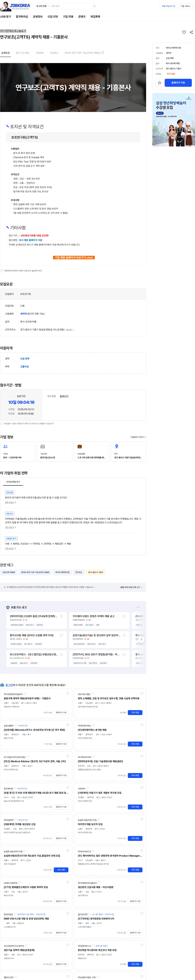
Task: Switch to 기업정보 tab
Action: (x=39, y=53)
